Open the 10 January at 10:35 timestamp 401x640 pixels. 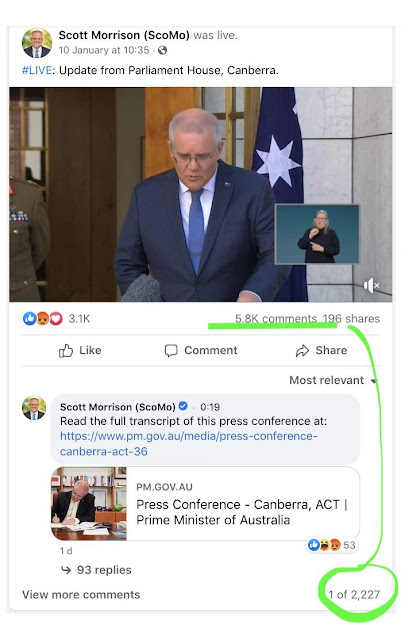pyautogui.click(x=104, y=50)
